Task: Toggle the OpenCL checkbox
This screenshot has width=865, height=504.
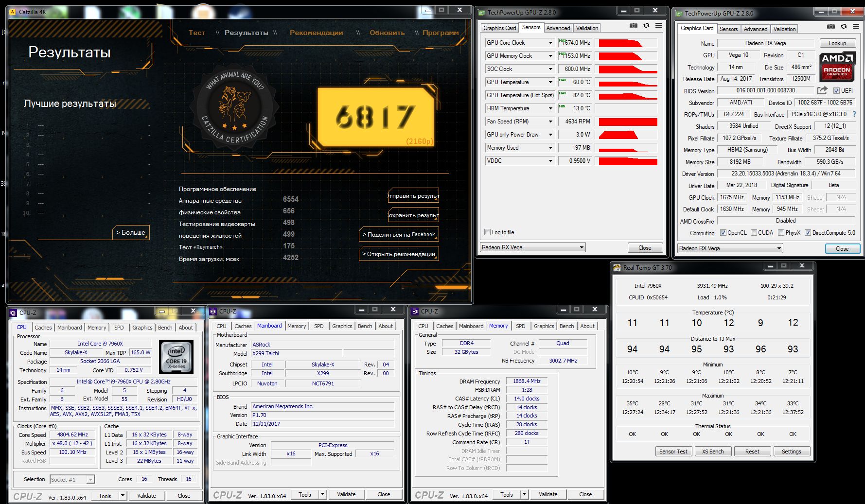Action: pos(723,233)
